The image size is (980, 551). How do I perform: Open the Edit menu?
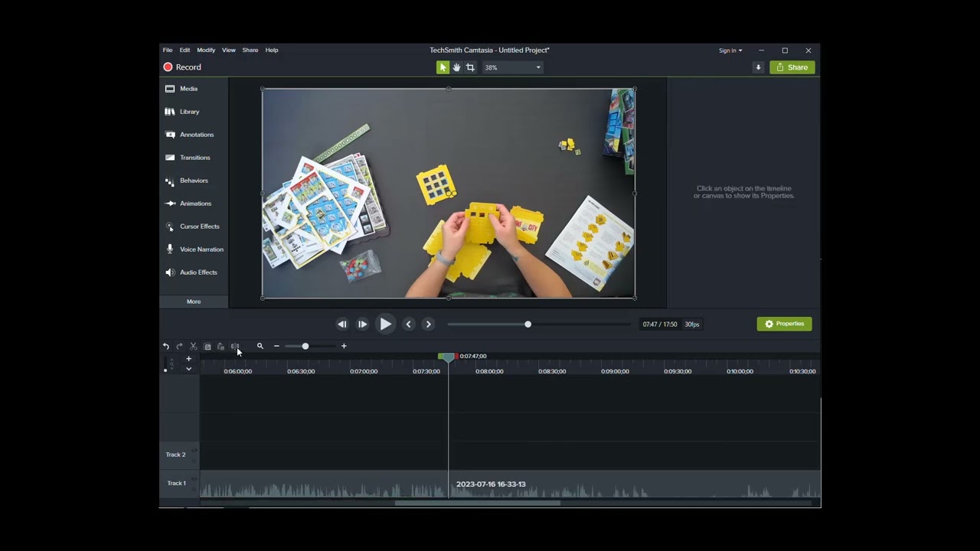point(185,50)
